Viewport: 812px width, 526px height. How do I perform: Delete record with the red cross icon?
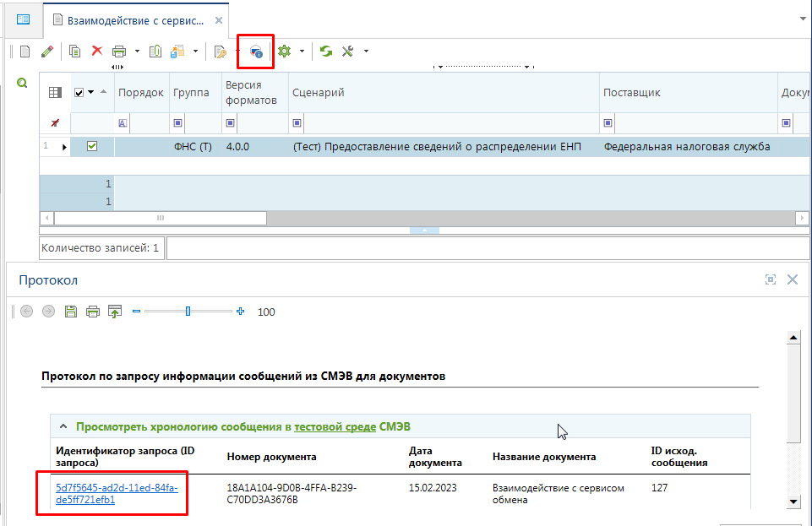coord(97,51)
